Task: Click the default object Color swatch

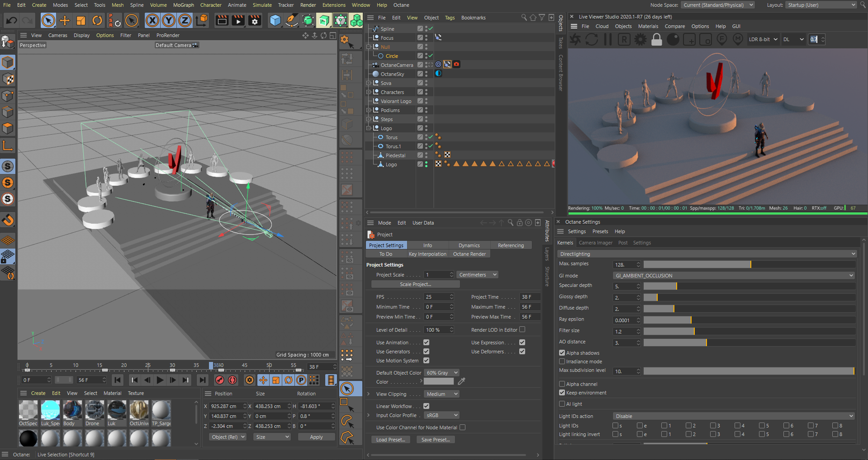Action: point(439,381)
